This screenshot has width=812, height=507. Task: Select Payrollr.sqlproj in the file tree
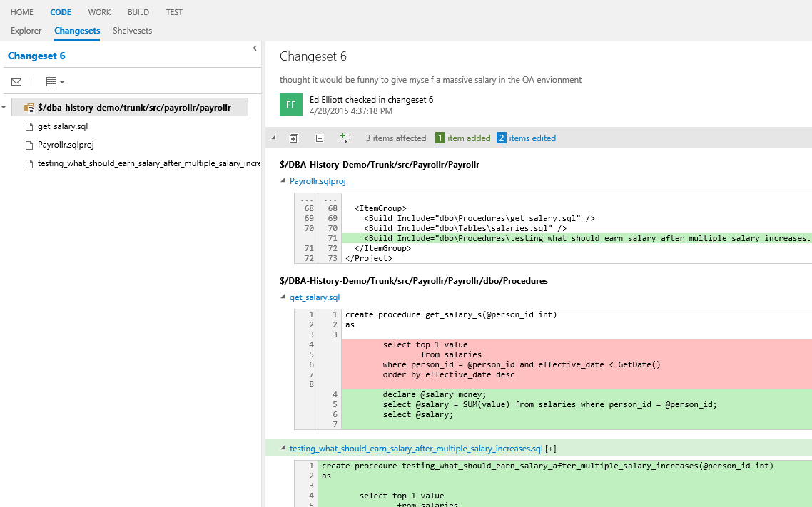[66, 145]
